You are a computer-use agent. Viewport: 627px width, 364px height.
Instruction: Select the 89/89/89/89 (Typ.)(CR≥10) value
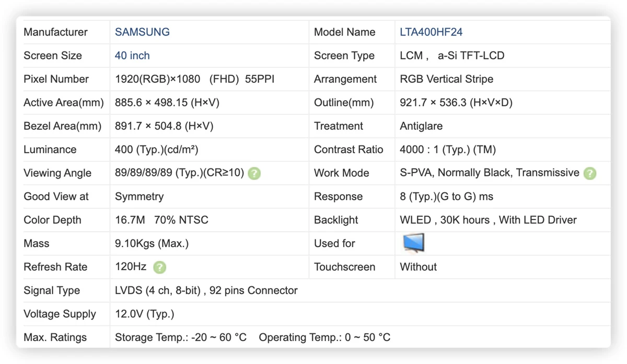(x=180, y=173)
